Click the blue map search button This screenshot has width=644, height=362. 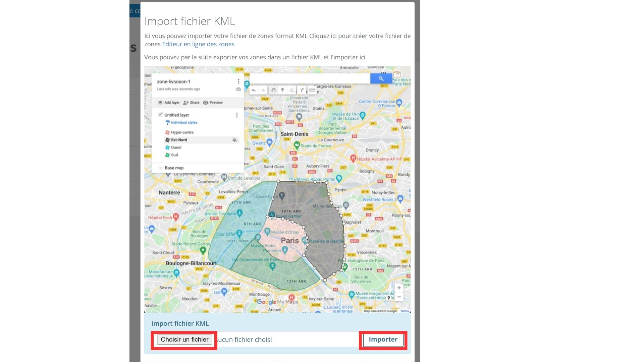381,78
